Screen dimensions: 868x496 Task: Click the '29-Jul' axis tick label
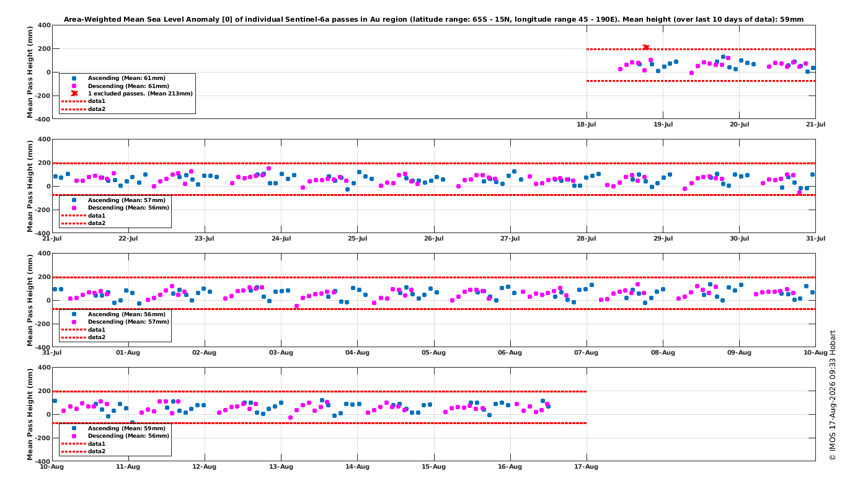click(663, 239)
